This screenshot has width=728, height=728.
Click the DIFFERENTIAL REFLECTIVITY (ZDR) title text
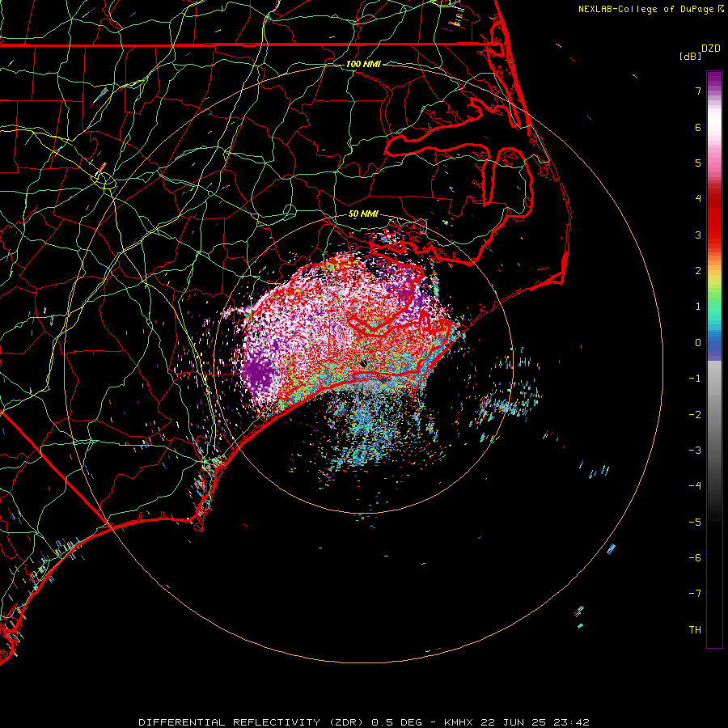point(252,722)
